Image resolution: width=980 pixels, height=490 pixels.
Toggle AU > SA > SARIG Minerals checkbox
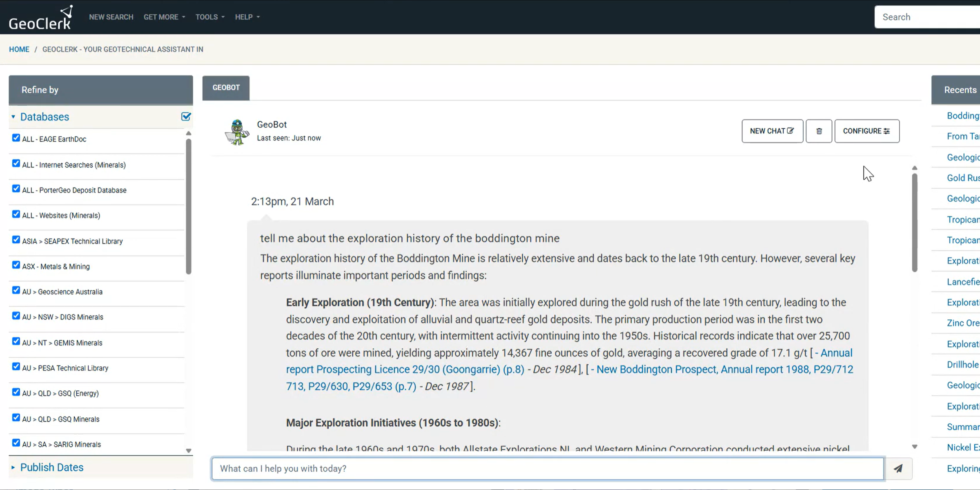pos(16,443)
